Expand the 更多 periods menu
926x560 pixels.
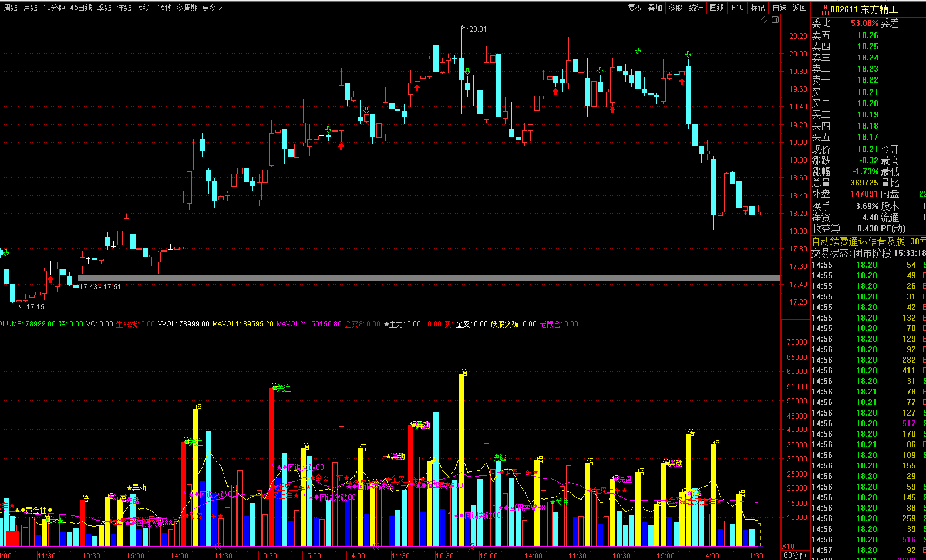point(212,8)
